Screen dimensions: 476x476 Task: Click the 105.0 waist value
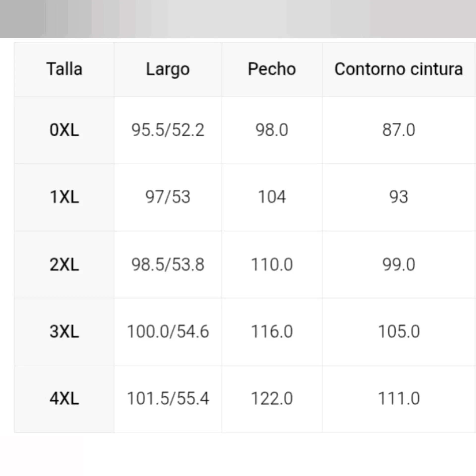click(398, 331)
